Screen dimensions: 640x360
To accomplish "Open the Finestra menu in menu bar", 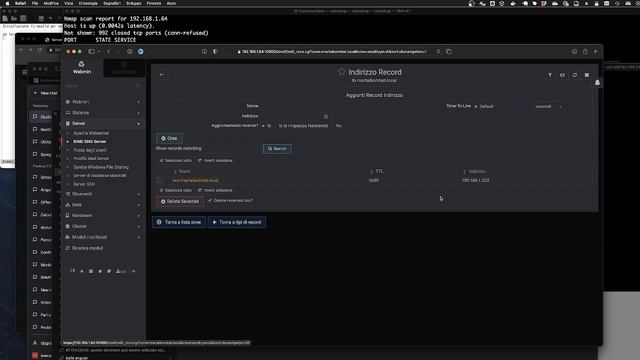I will coord(153,3).
